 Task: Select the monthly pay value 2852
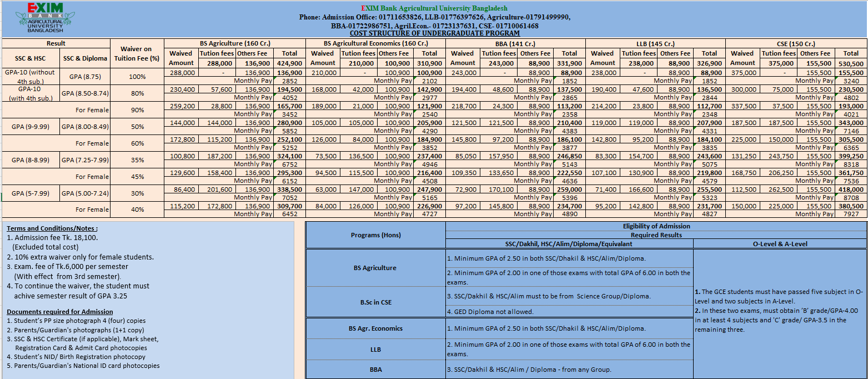289,81
